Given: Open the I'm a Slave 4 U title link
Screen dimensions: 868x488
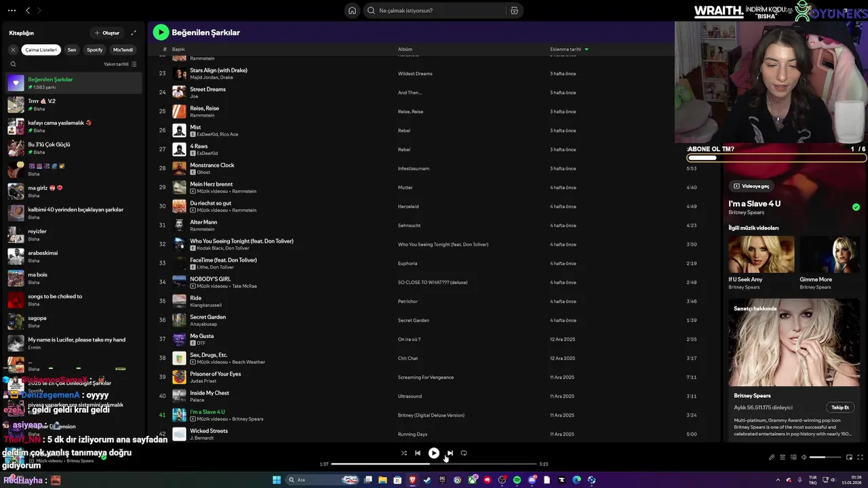Looking at the screenshot, I should [x=755, y=203].
